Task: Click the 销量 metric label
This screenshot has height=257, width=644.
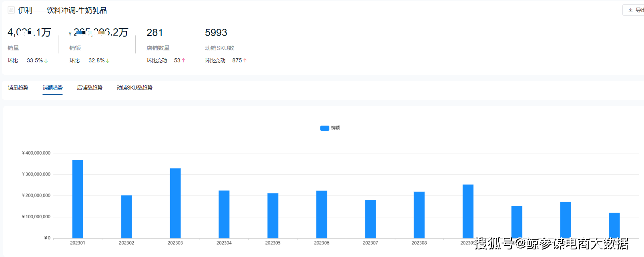Action: pos(13,48)
